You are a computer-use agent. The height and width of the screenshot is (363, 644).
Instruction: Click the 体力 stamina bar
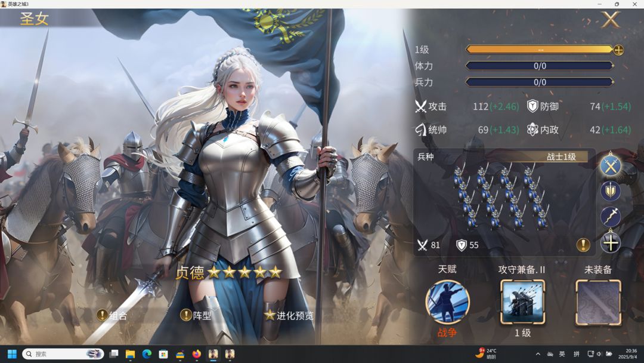539,66
